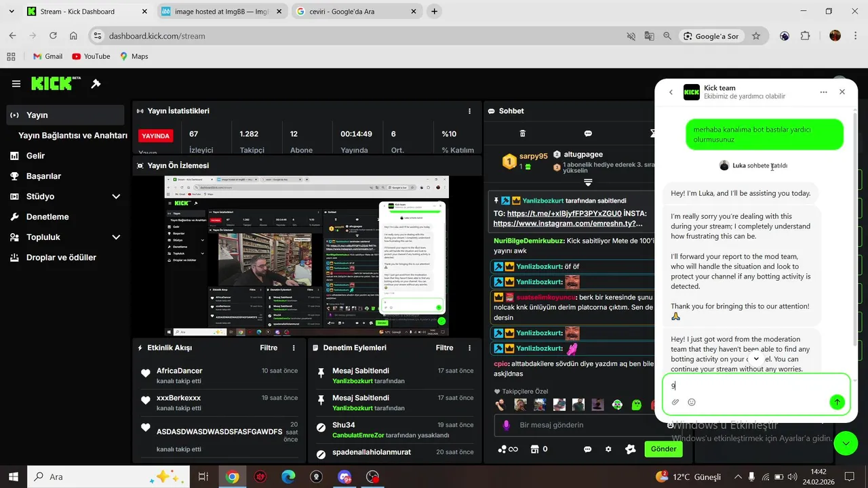This screenshot has width=868, height=488.
Task: Click the moderator badge icon next to Gönder
Action: click(630, 449)
